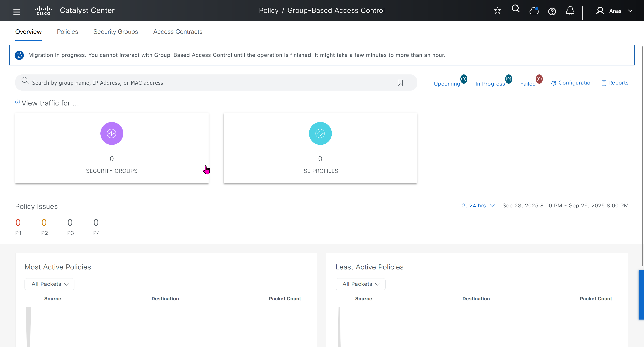Switch to the Policies tab
Viewport: 644px width, 347px height.
[x=68, y=32]
